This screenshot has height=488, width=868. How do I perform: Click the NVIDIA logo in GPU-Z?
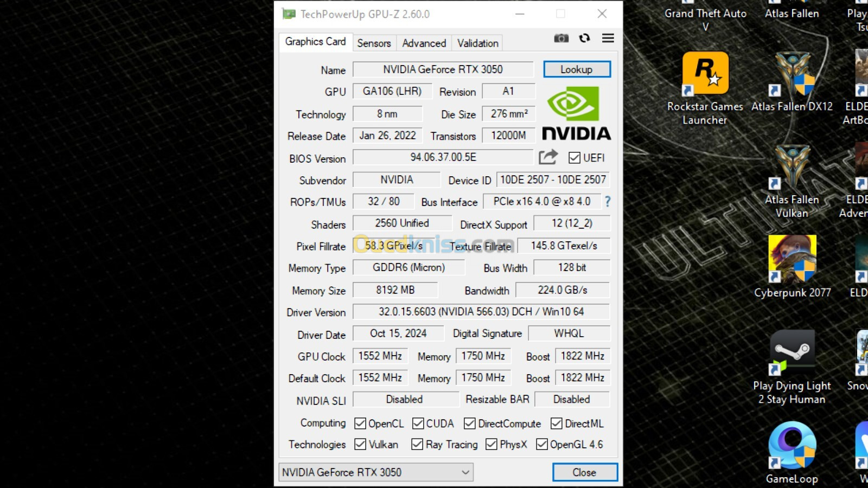[x=576, y=114]
